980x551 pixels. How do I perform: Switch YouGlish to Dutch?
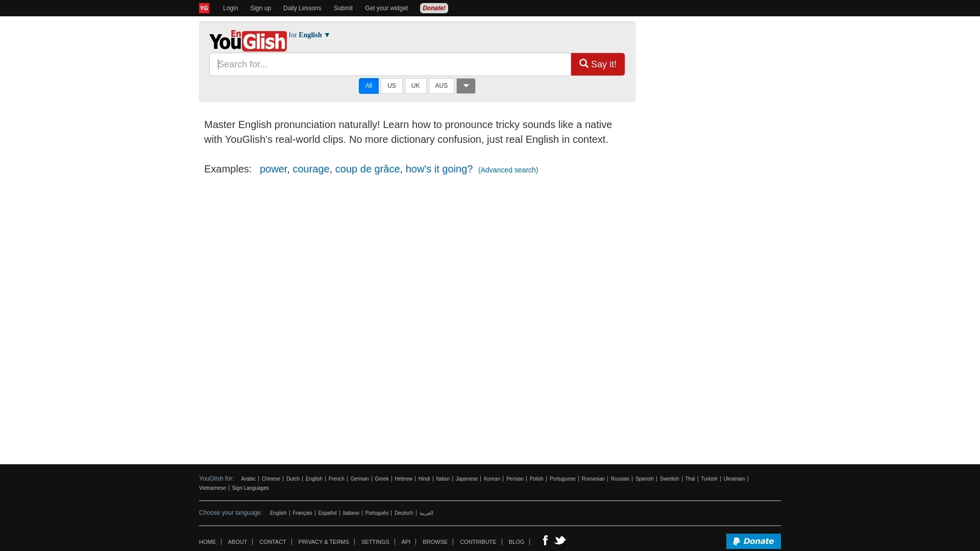(293, 479)
